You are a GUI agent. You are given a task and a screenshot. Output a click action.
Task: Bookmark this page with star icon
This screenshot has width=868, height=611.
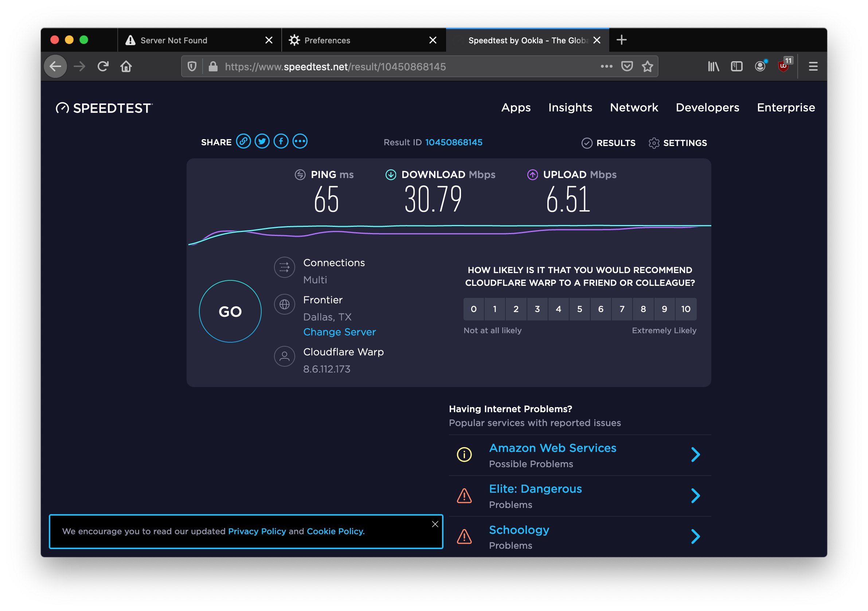pyautogui.click(x=648, y=67)
